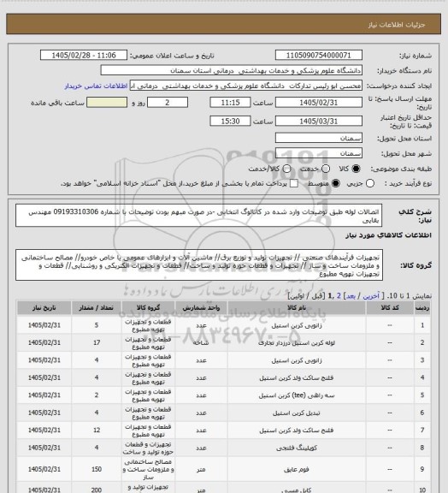Click the general need description text box
The image size is (448, 493).
click(x=199, y=216)
